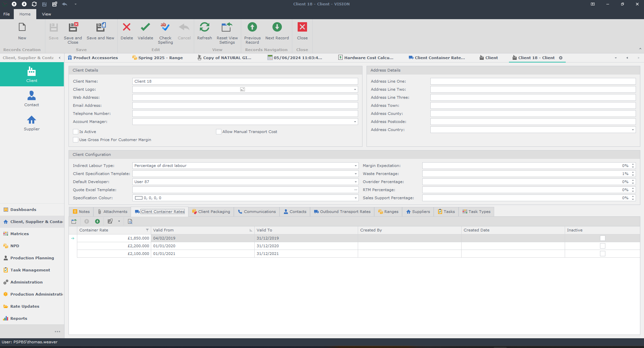This screenshot has width=644, height=348.
Task: Open the Contact sidebar item
Action: 32,99
